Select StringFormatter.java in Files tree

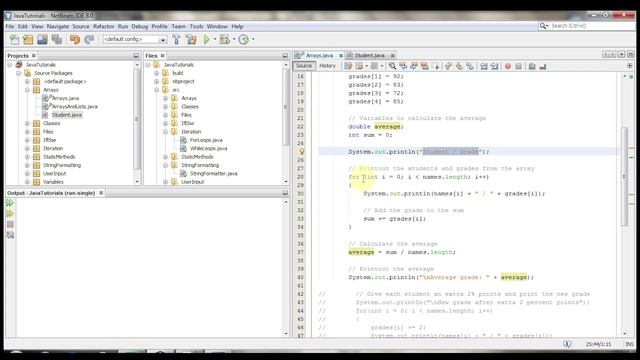(x=213, y=173)
